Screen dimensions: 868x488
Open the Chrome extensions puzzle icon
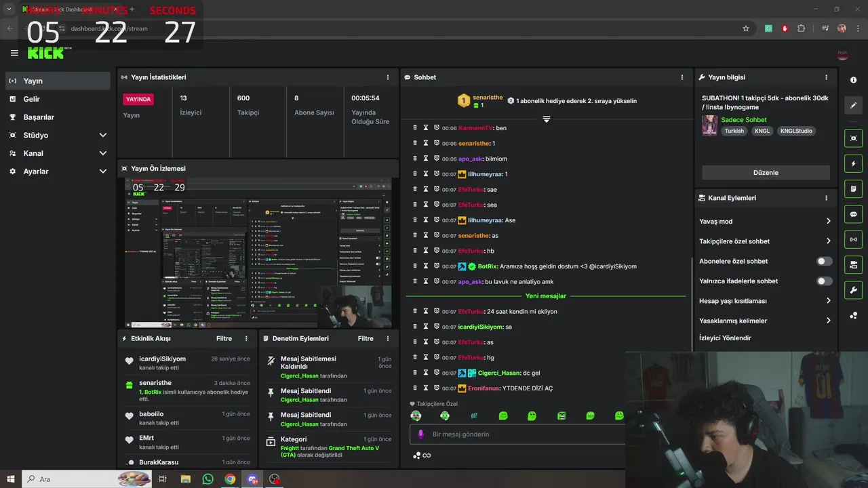click(x=802, y=28)
